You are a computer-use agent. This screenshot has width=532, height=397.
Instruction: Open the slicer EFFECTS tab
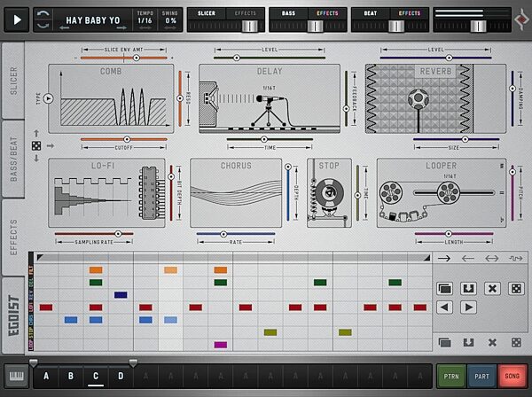click(246, 13)
